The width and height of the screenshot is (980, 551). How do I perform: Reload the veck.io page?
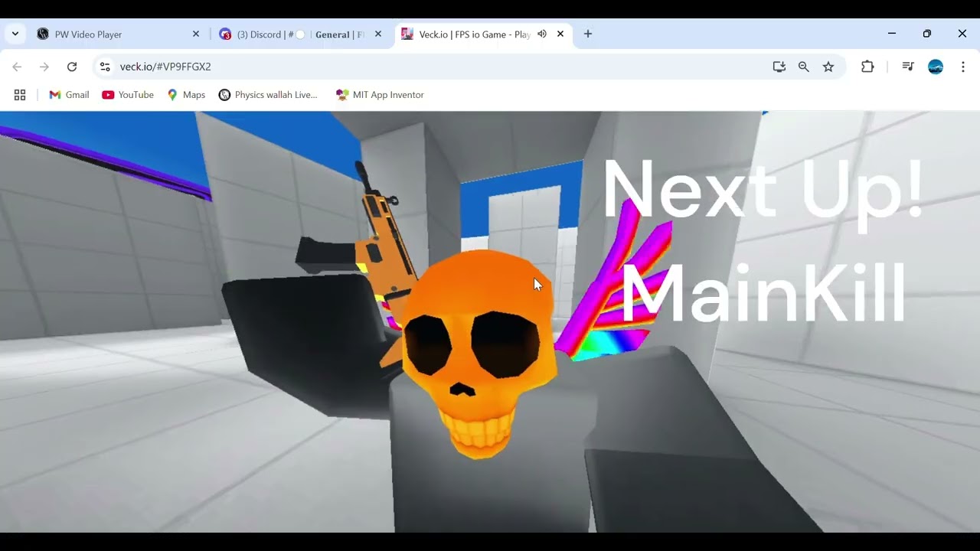pyautogui.click(x=72, y=67)
